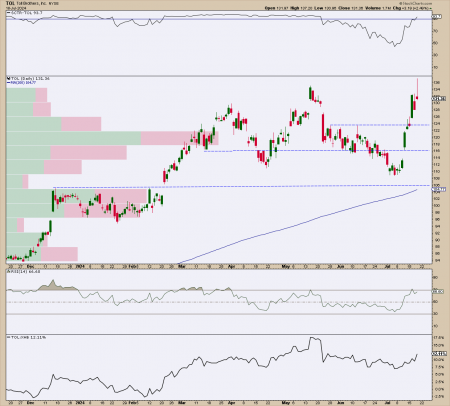Click the SCTR value tag at top right
The width and height of the screenshot is (450, 406).
pos(437,16)
